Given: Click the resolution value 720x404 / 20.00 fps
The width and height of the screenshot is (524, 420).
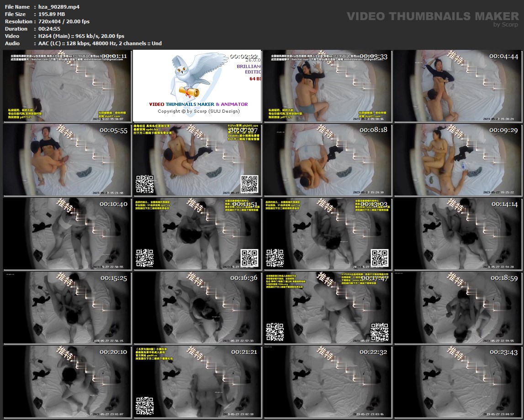Looking at the screenshot, I should pyautogui.click(x=64, y=21).
